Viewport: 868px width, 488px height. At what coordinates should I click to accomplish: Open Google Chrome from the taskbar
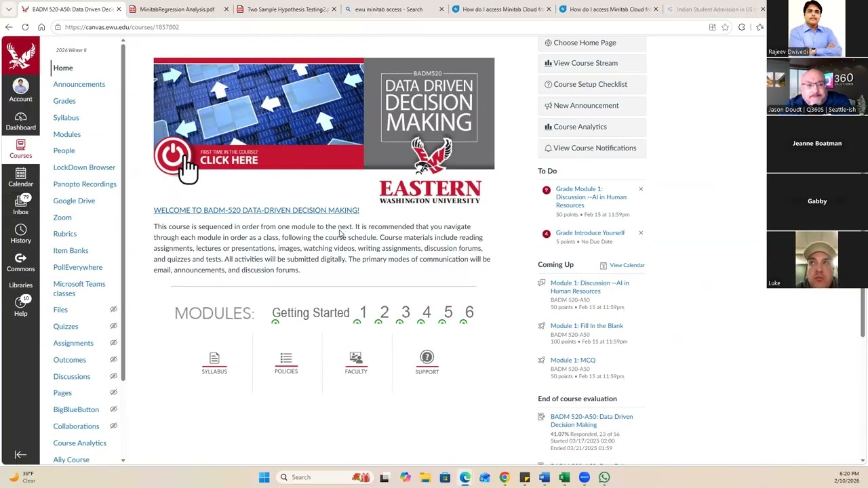505,477
